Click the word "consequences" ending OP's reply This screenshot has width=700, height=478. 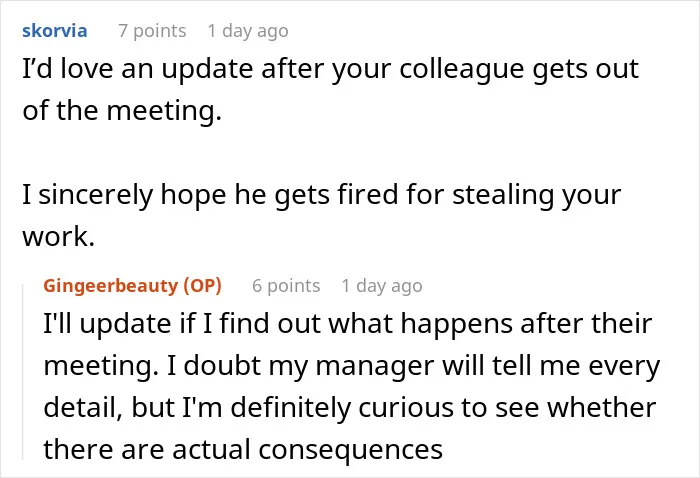tap(351, 450)
